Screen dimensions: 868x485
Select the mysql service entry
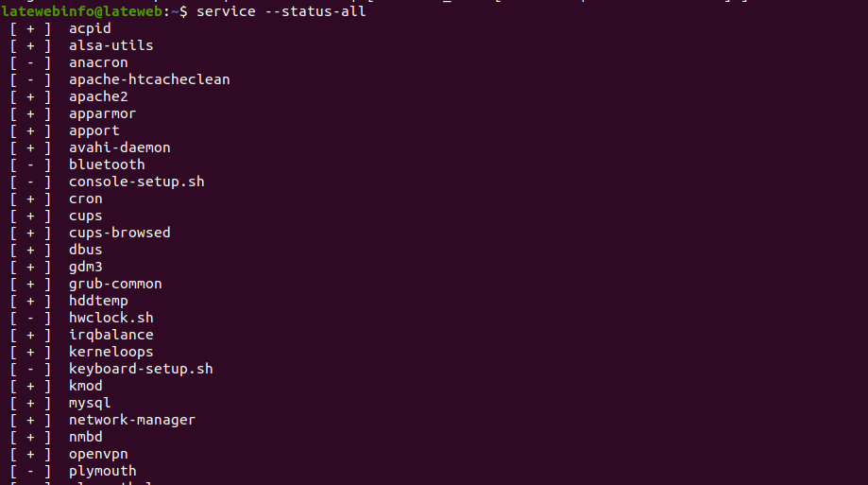[90, 403]
